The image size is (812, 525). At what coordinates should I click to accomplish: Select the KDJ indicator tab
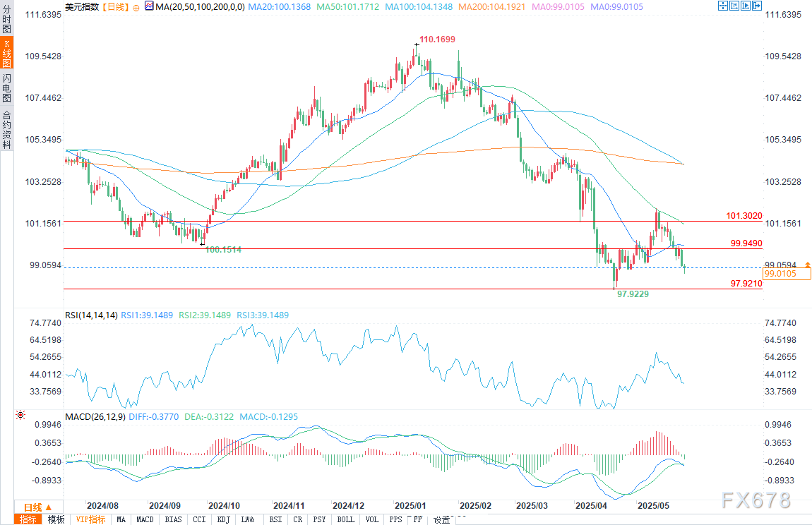coord(224,519)
